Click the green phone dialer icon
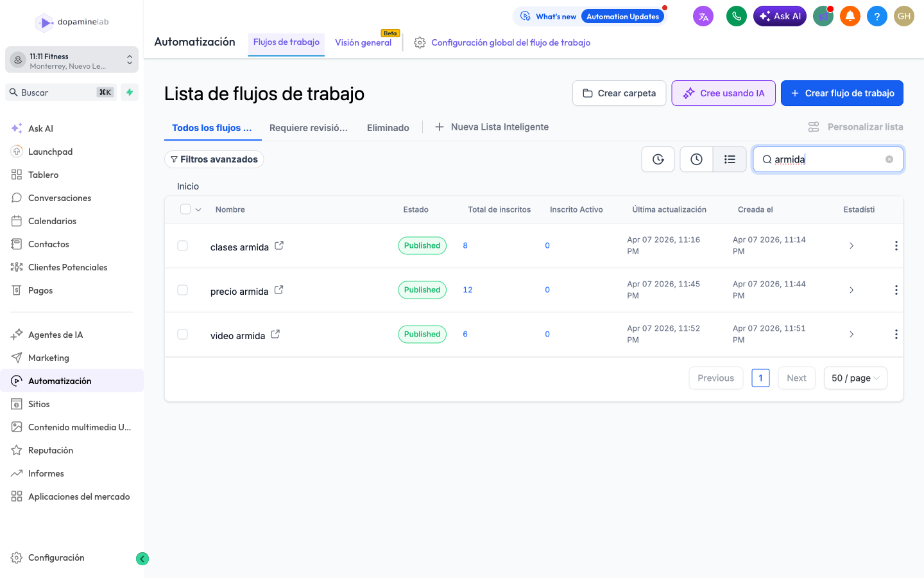Viewport: 924px width, 578px height. click(737, 17)
